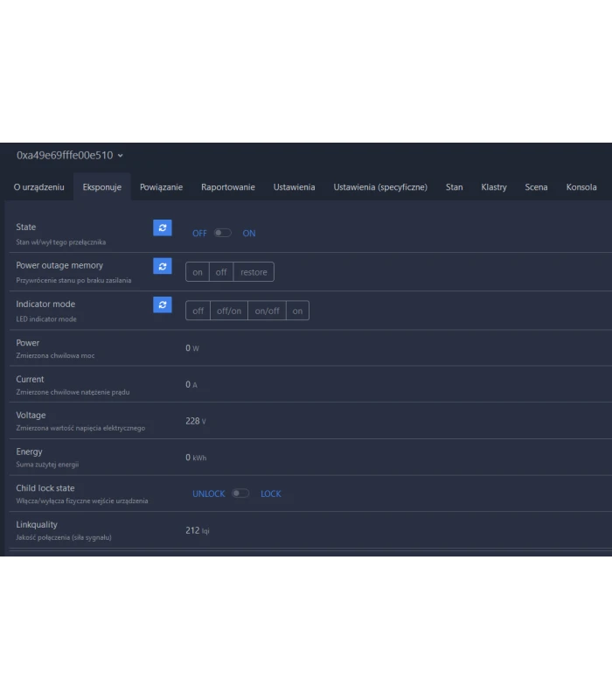Open the Klastry tab

pyautogui.click(x=494, y=187)
